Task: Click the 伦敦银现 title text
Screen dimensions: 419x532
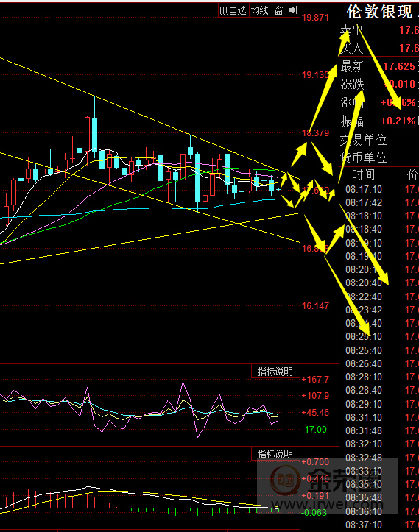Action: pyautogui.click(x=380, y=12)
